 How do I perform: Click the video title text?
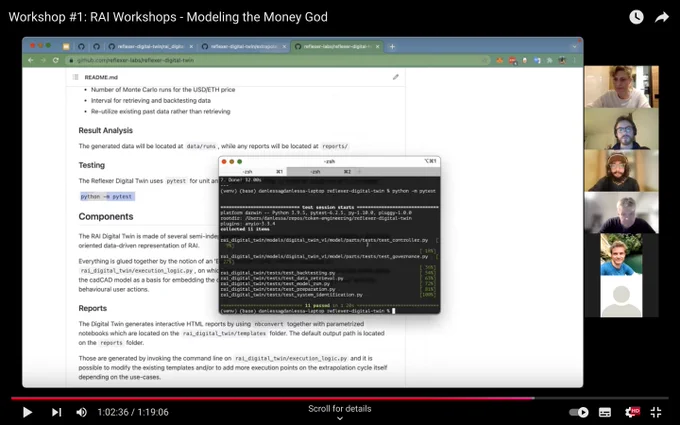[x=168, y=17]
